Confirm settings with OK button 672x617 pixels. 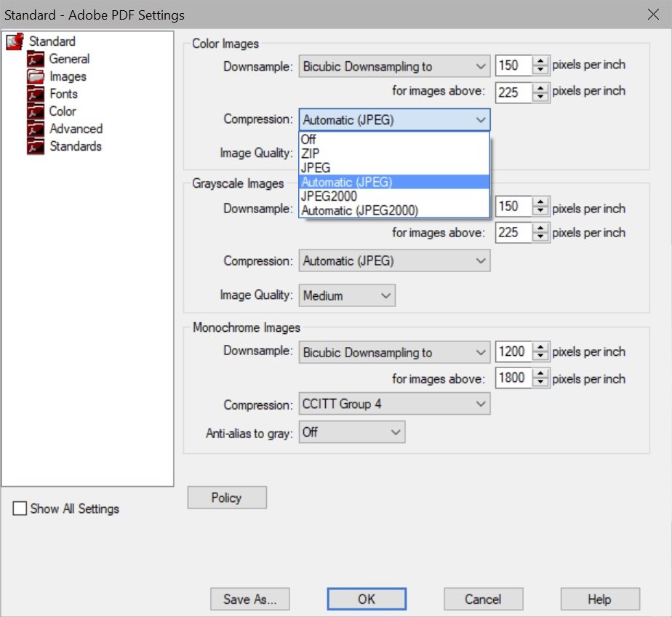tap(367, 599)
